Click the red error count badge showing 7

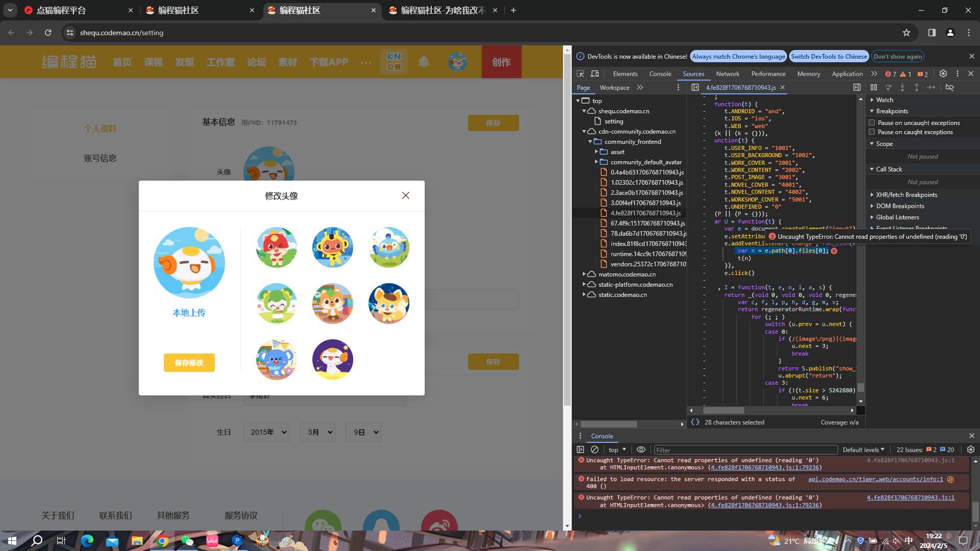[891, 74]
